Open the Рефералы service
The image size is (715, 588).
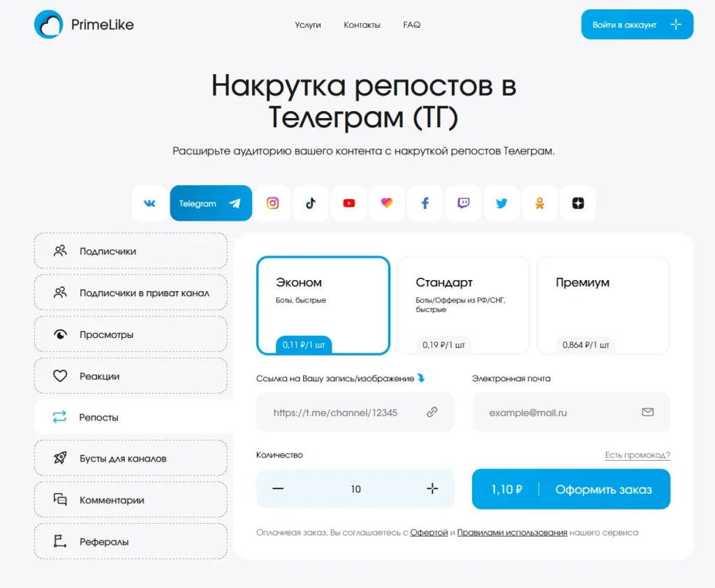[131, 541]
